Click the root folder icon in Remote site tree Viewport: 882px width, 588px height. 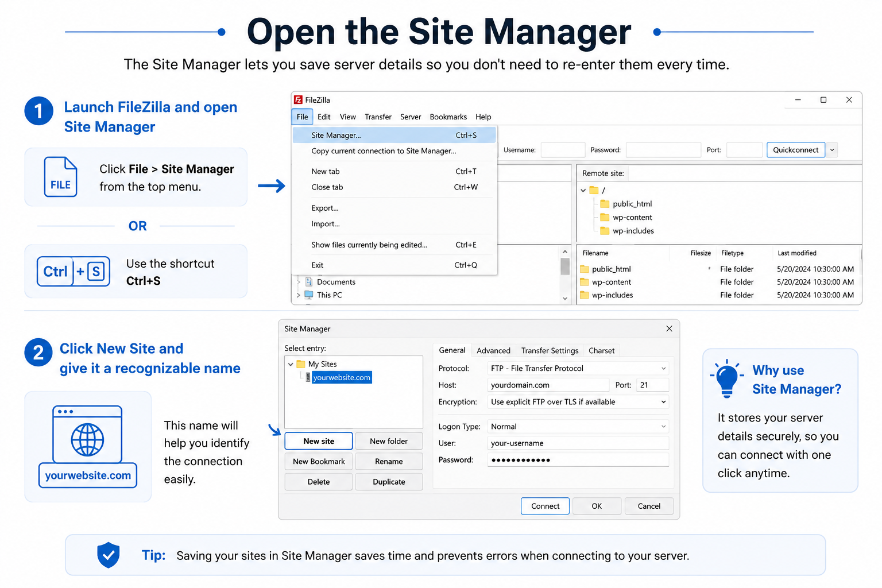pyautogui.click(x=594, y=190)
